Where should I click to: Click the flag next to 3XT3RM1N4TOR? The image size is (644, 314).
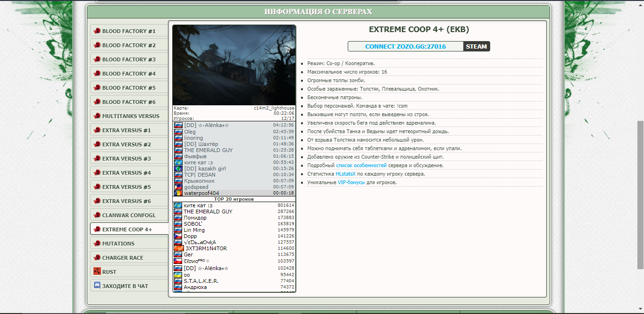coord(178,248)
